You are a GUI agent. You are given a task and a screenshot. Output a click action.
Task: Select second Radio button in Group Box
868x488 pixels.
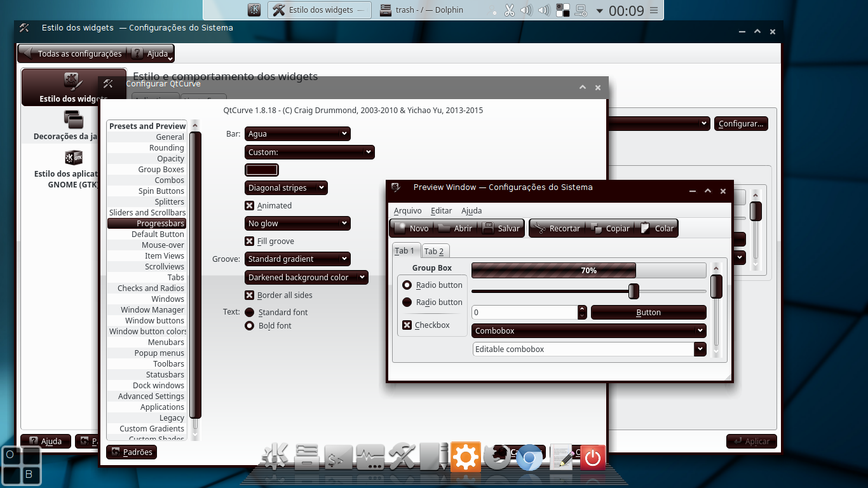407,302
